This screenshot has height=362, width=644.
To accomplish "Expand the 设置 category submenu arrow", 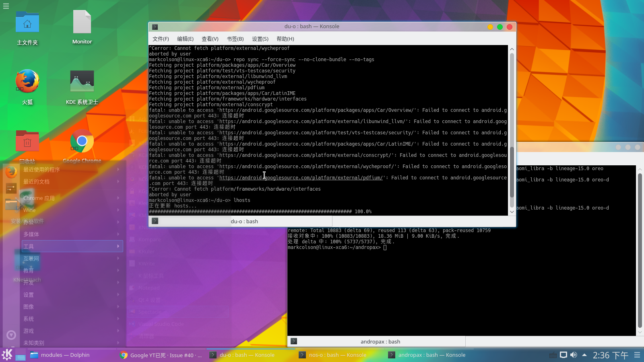I will [118, 294].
